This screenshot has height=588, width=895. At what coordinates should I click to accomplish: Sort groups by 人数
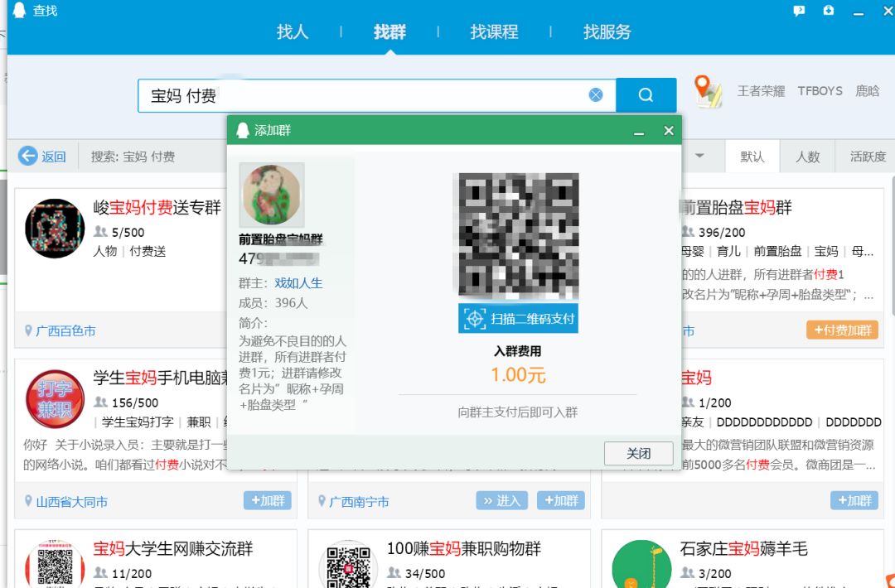806,156
